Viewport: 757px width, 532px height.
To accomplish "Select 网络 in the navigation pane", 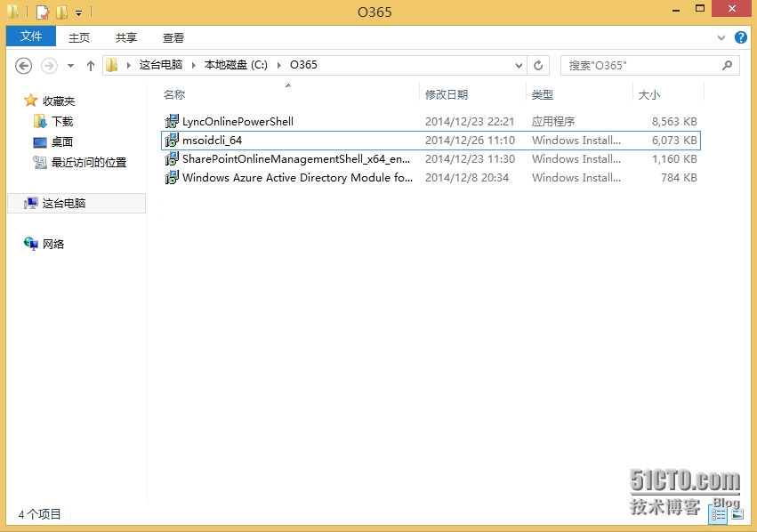I will pos(53,244).
